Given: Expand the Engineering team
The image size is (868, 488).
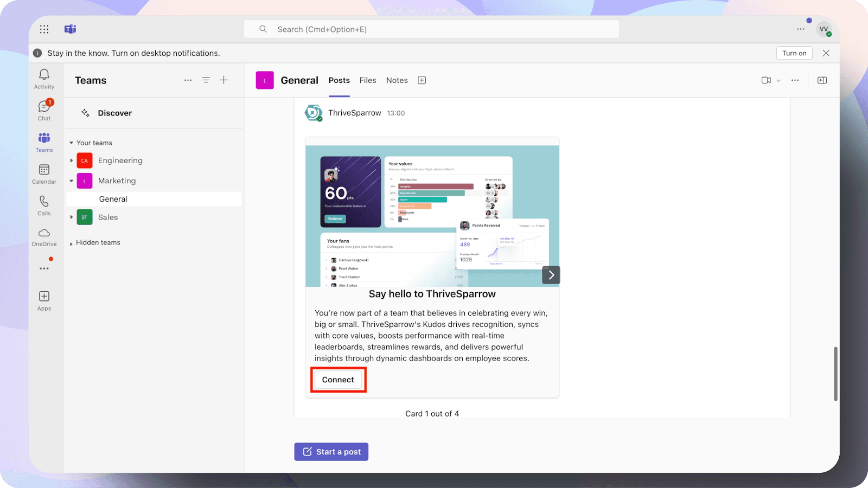Looking at the screenshot, I should pyautogui.click(x=72, y=160).
